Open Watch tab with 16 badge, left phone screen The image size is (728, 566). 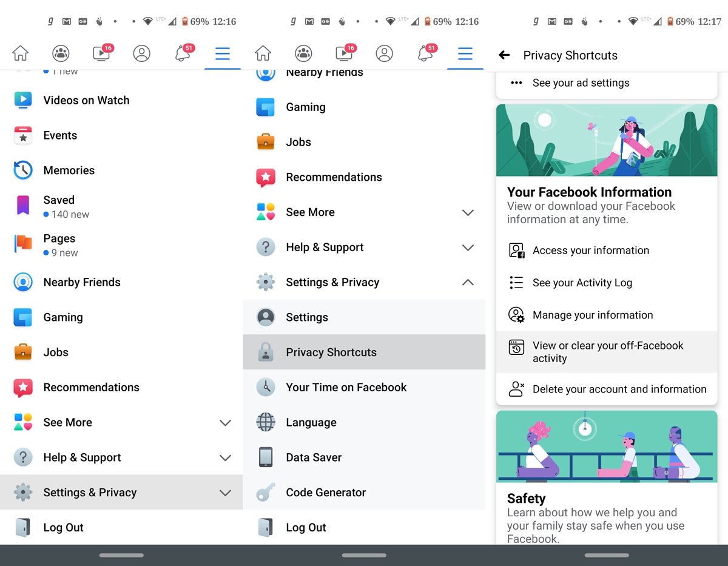[x=102, y=53]
